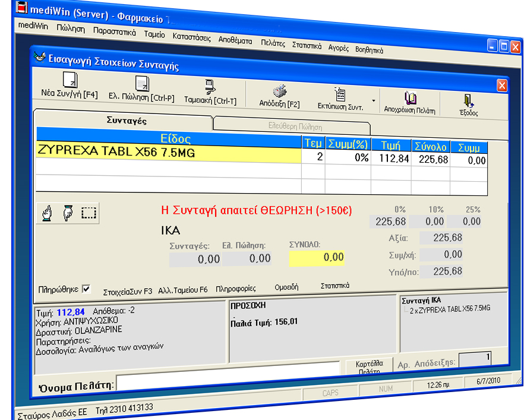Image resolution: width=524 pixels, height=420 pixels.
Task: Select the ZYPREXA TABL X56 7.5MG row
Action: [169, 152]
